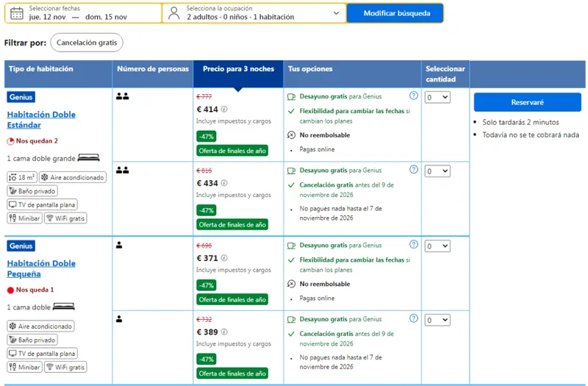Click info icon next to € 371 price
Image resolution: width=588 pixels, height=386 pixels.
[x=224, y=258]
